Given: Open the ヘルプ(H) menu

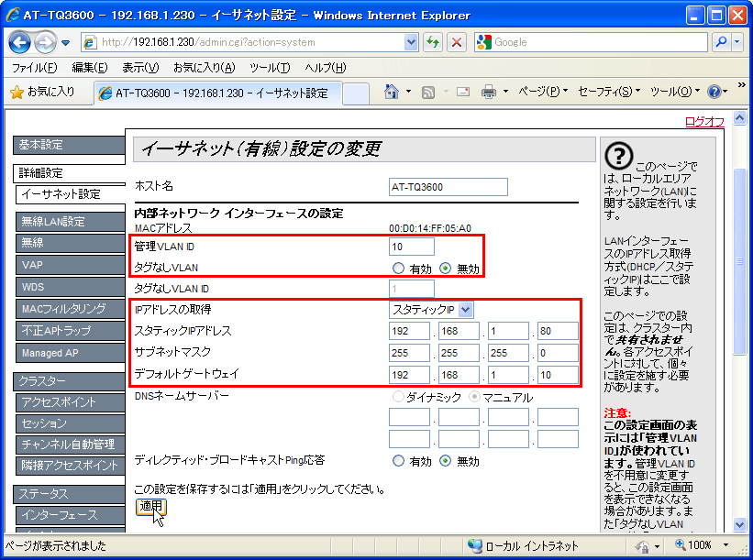Looking at the screenshot, I should [x=325, y=68].
